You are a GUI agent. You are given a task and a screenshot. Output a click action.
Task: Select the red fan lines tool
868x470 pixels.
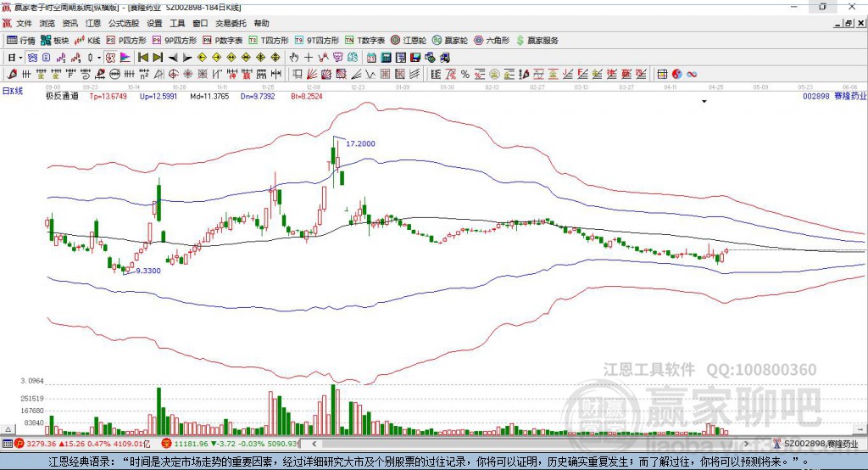click(312, 75)
